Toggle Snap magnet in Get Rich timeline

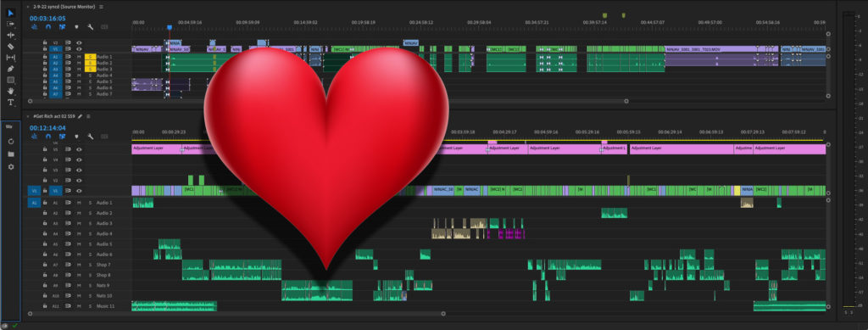(x=48, y=136)
